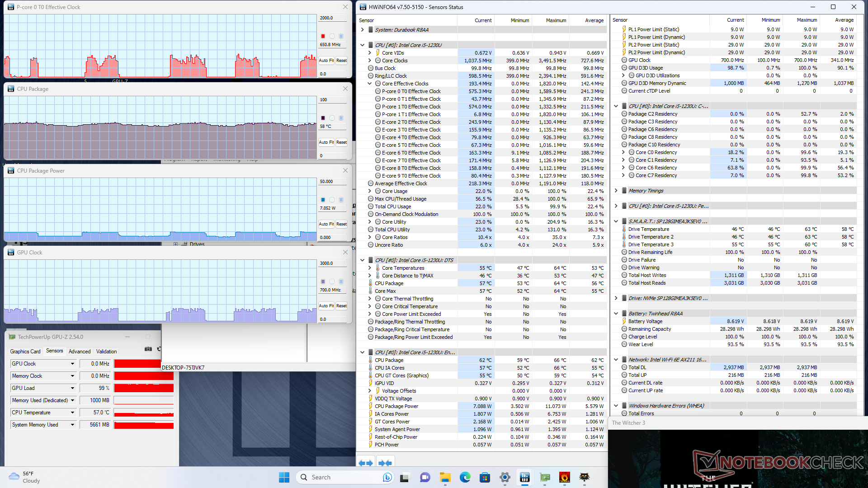The height and width of the screenshot is (488, 868).
Task: Expand the Memory Timings sensor group
Action: (616, 191)
